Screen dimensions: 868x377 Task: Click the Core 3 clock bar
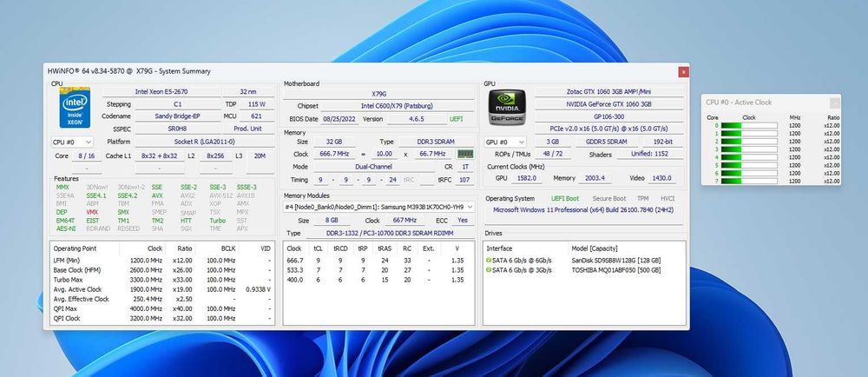pos(749,149)
